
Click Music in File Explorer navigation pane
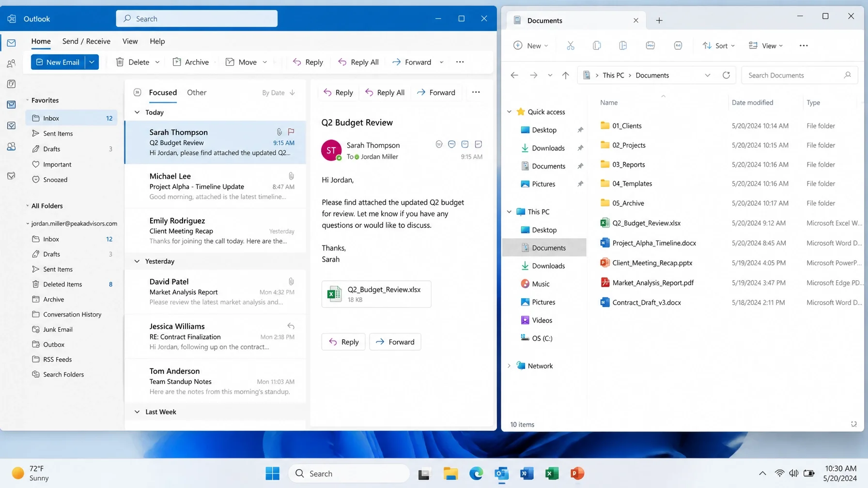point(541,284)
